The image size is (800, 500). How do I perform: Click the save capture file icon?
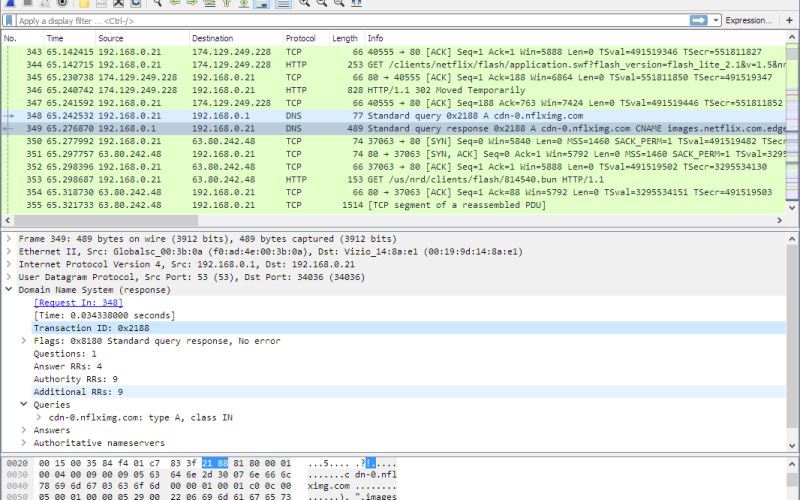click(101, 3)
